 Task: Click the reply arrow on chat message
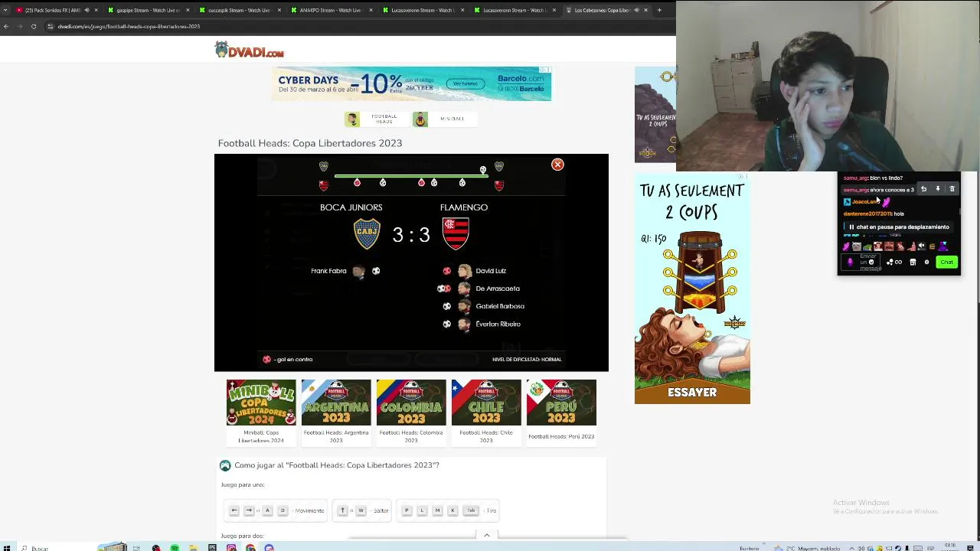[923, 189]
